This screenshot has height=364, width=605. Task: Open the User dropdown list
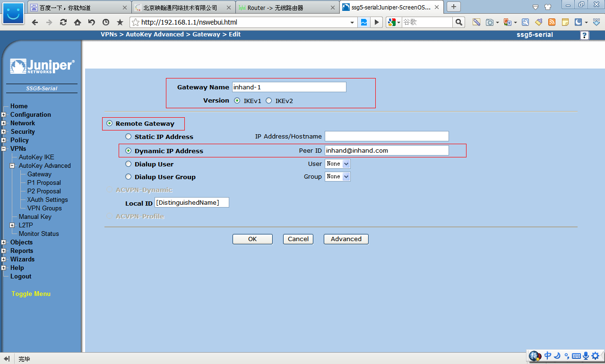click(337, 164)
